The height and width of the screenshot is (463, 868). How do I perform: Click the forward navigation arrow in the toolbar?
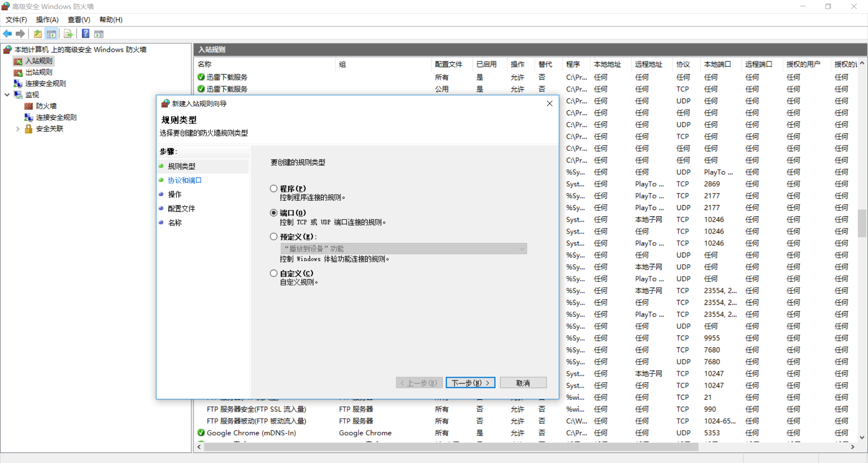(x=20, y=33)
